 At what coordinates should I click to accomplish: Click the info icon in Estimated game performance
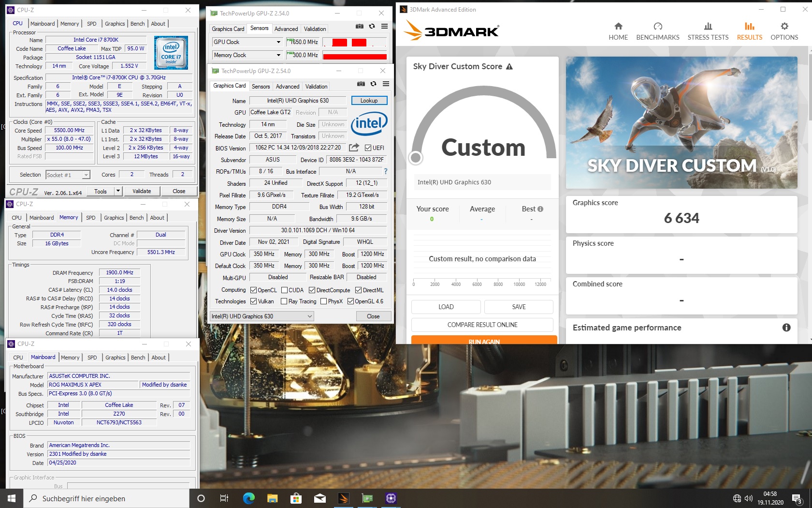tap(786, 328)
